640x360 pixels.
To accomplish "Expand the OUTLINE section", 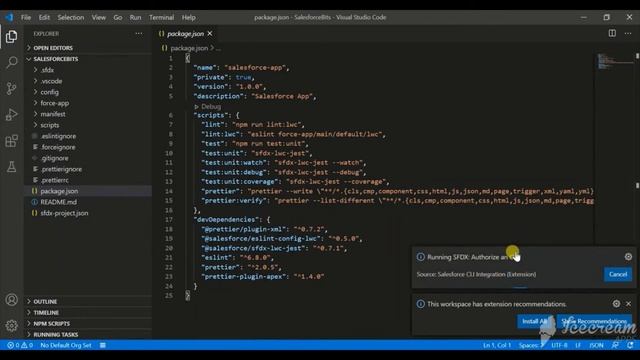I will [x=45, y=301].
